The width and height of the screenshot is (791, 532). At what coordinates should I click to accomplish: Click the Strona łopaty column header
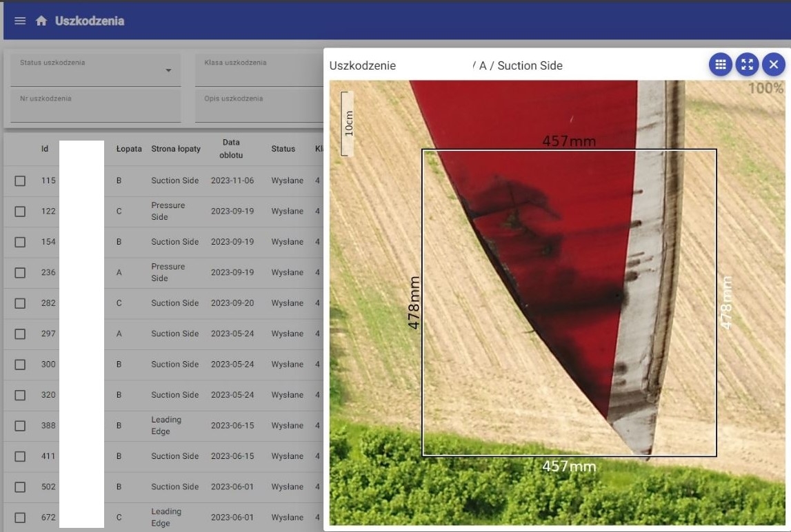pos(176,149)
